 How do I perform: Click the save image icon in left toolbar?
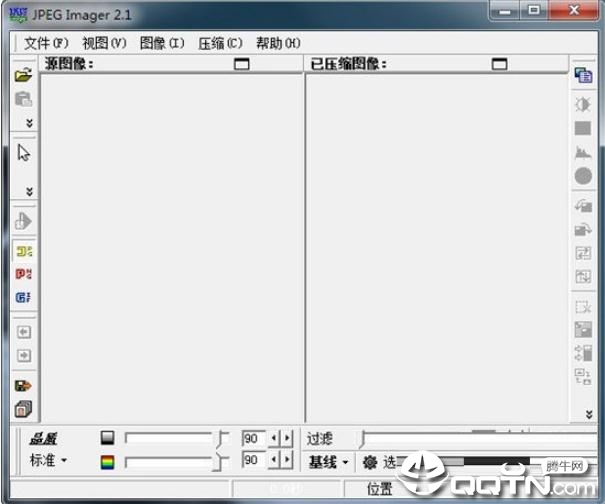(x=23, y=386)
